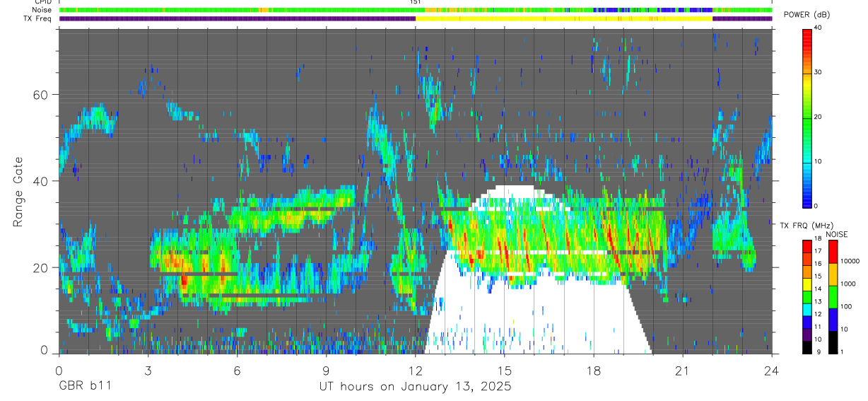Select the cyan 12–13 MHz swatch
Image resolution: width=868 pixels, height=401 pixels.
tap(807, 308)
